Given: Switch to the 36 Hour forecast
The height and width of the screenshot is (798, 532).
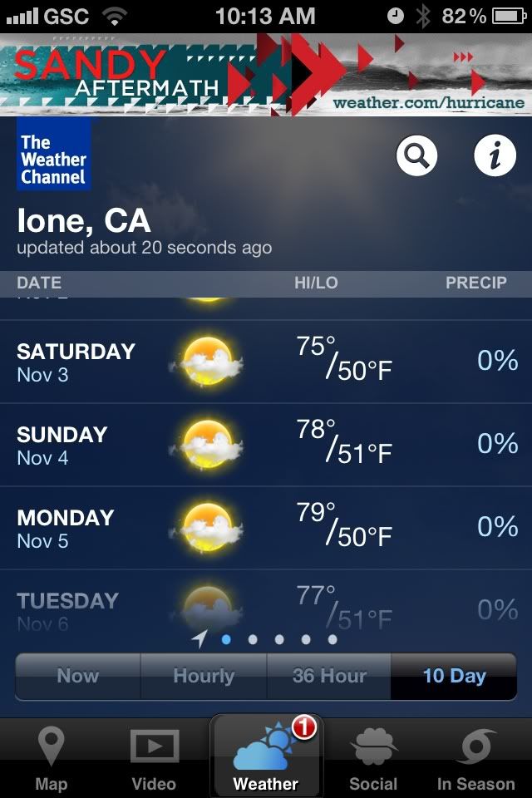Looking at the screenshot, I should [x=329, y=677].
